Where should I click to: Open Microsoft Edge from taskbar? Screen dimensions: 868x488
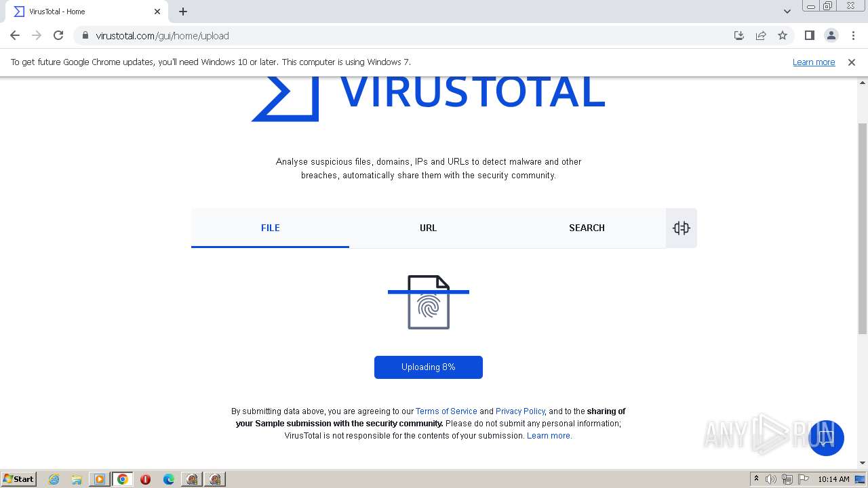(x=168, y=479)
